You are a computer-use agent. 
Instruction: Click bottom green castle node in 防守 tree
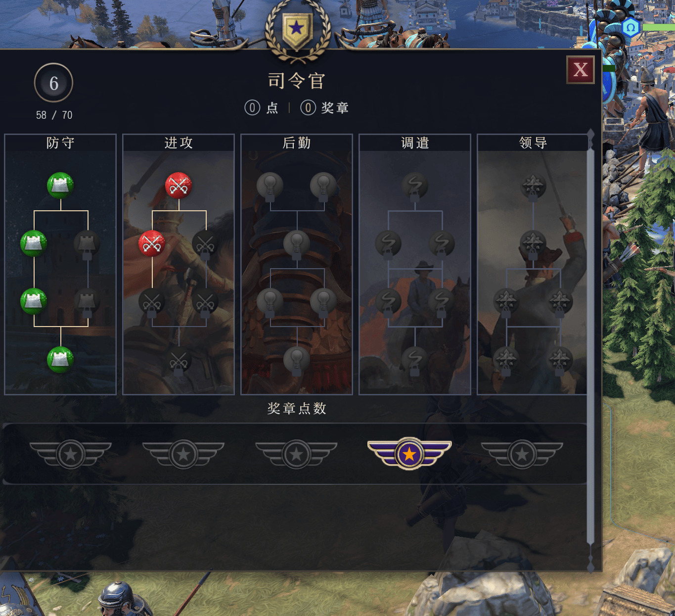60,359
